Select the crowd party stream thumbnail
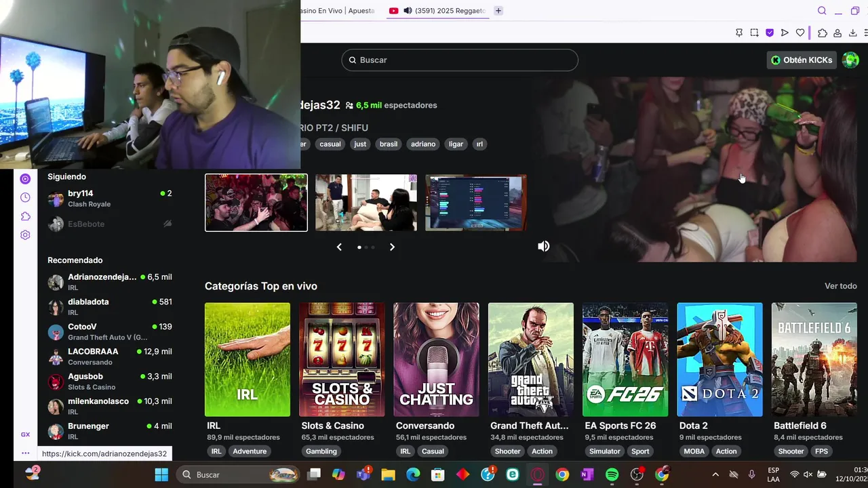 (256, 203)
